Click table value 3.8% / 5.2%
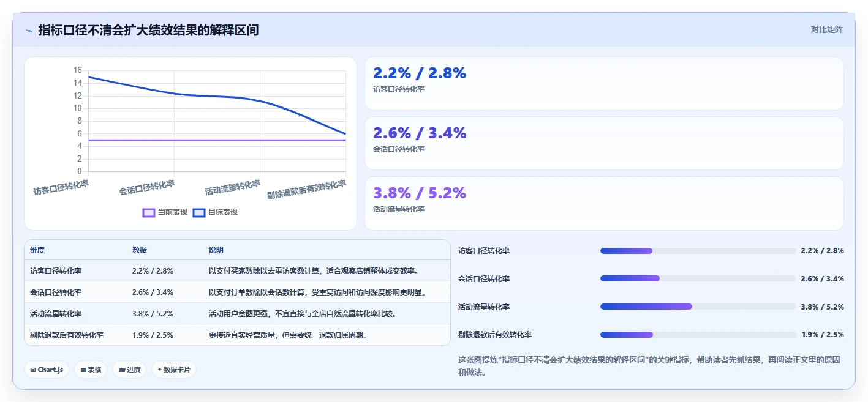This screenshot has height=402, width=868. 153,313
